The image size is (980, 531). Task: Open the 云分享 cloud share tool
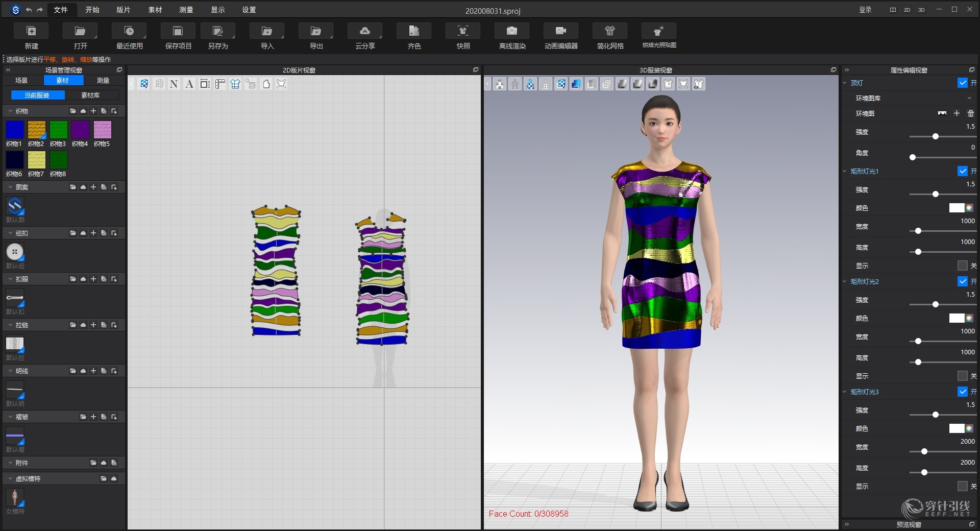click(364, 36)
